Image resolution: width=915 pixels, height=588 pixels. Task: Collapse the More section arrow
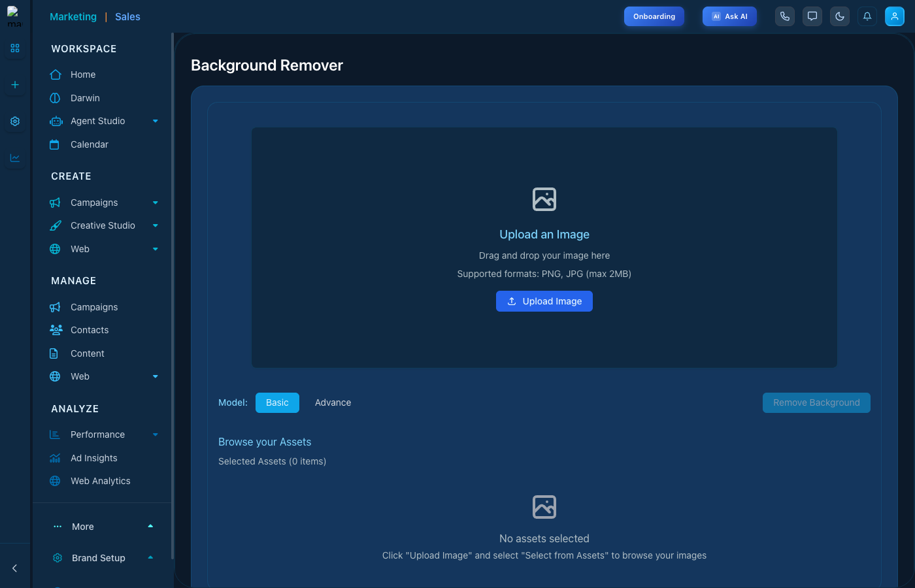click(x=150, y=526)
